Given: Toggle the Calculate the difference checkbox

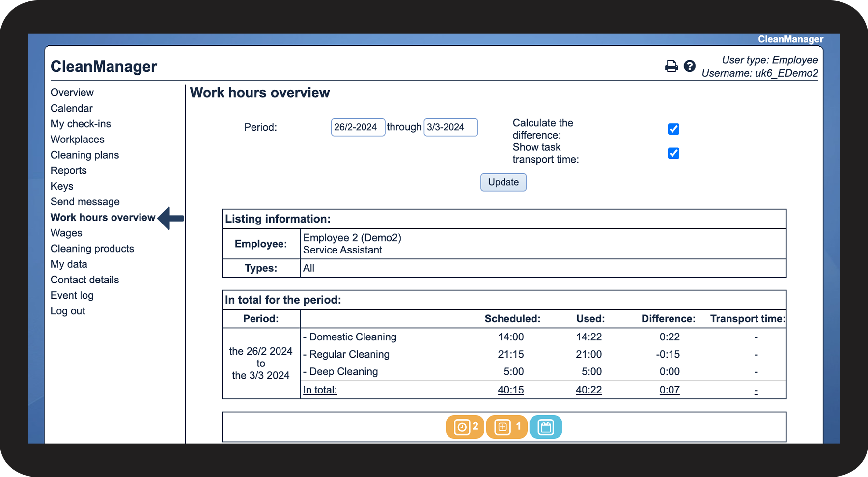Looking at the screenshot, I should [x=673, y=129].
